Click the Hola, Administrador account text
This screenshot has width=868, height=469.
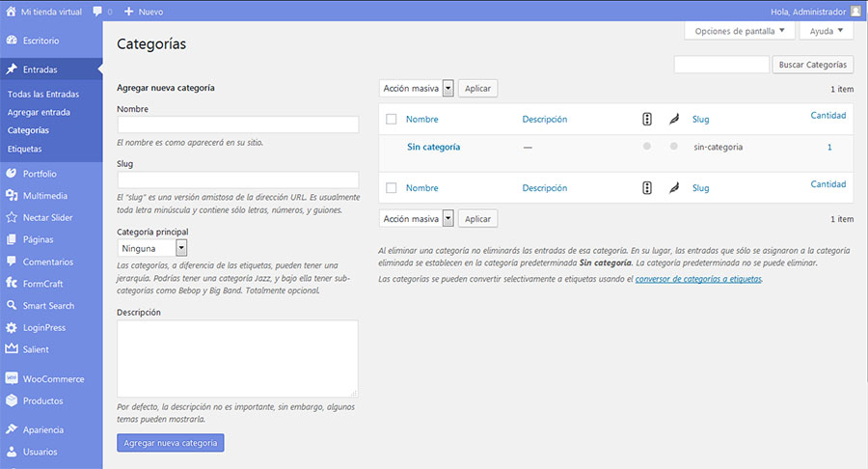pos(808,12)
